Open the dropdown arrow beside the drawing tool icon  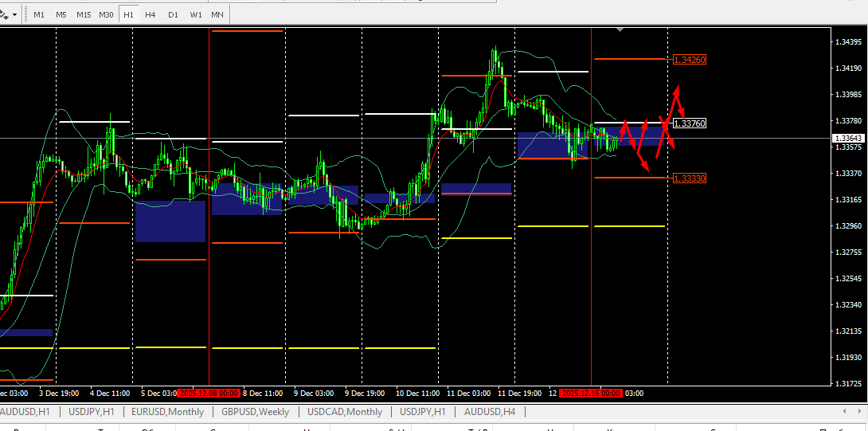14,15
